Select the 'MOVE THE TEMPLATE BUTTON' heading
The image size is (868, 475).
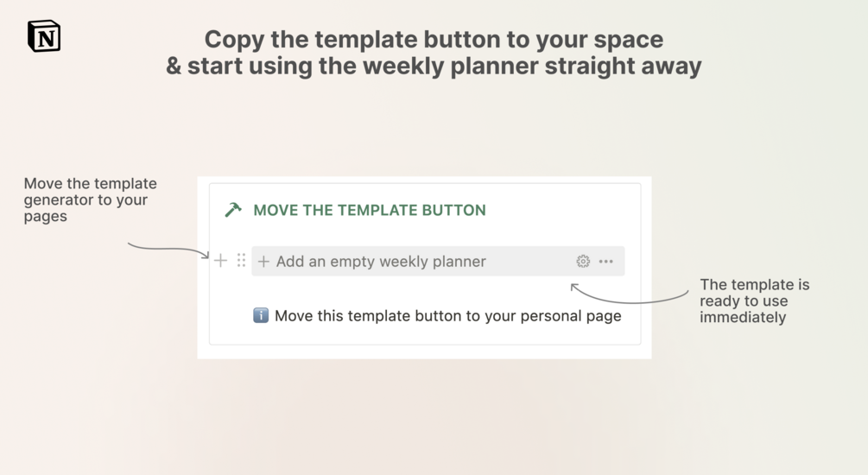pos(370,210)
